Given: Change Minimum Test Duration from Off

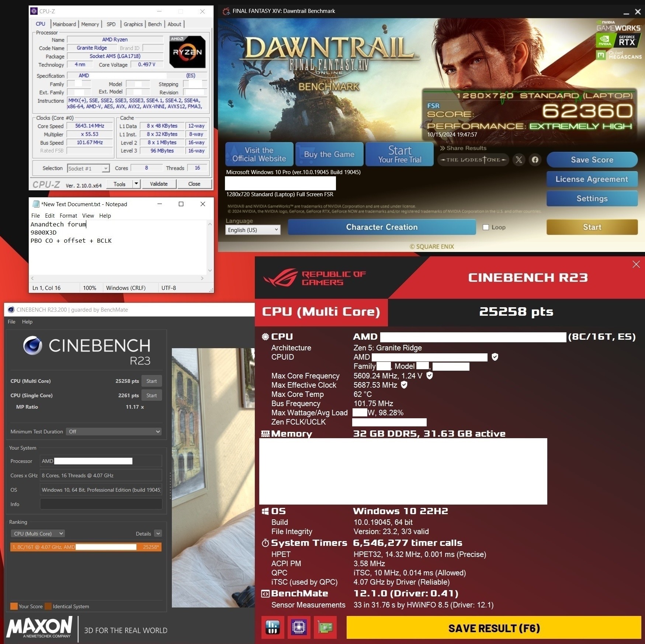Looking at the screenshot, I should click(113, 431).
